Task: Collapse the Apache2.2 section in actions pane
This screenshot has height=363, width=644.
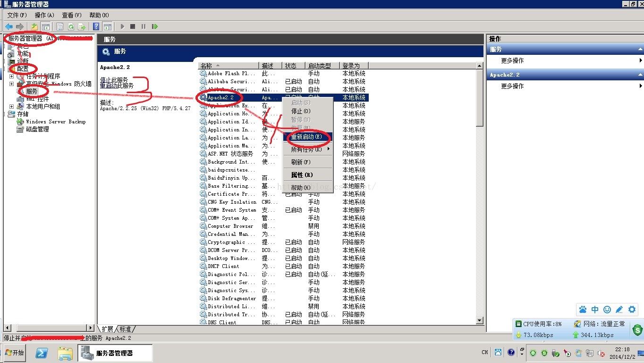Action: click(x=640, y=75)
